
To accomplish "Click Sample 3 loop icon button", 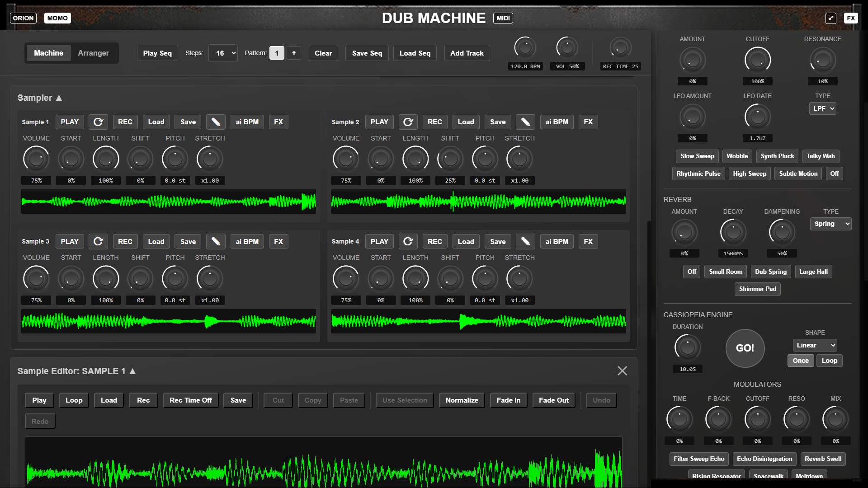I will point(98,242).
